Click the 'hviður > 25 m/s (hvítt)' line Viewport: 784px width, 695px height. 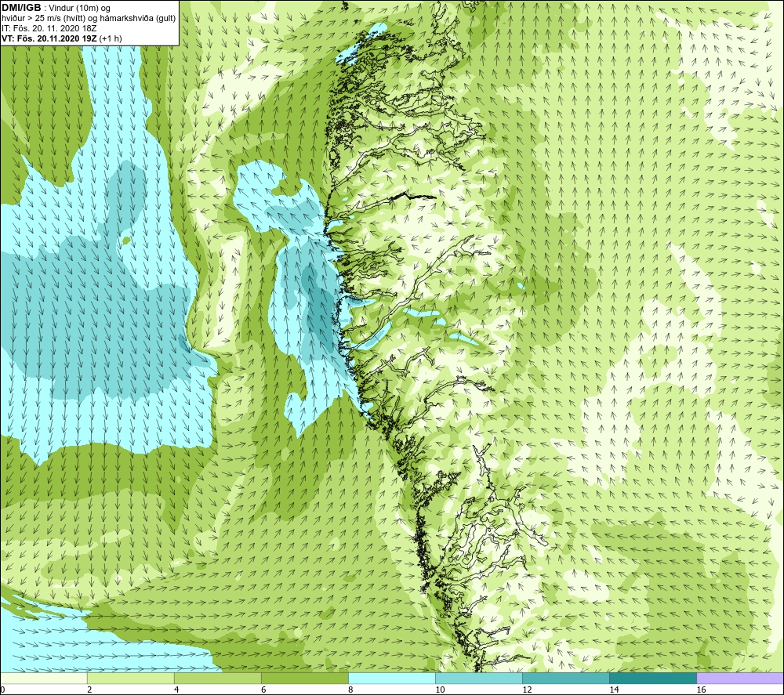[42, 19]
